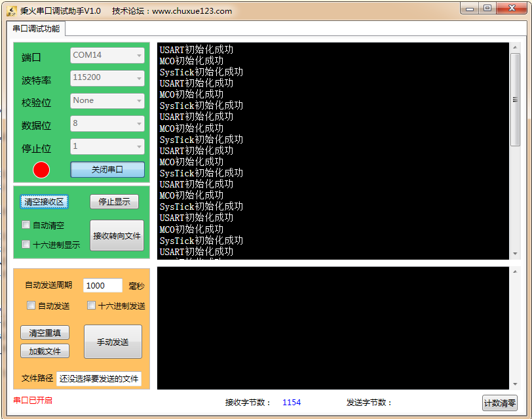Check the 十六进制发送 option
532x419 pixels.
point(92,306)
